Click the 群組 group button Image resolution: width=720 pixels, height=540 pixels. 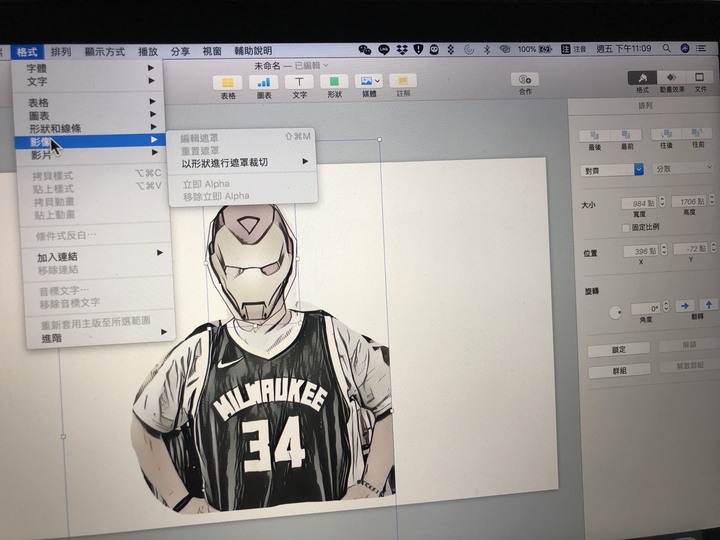pyautogui.click(x=619, y=370)
